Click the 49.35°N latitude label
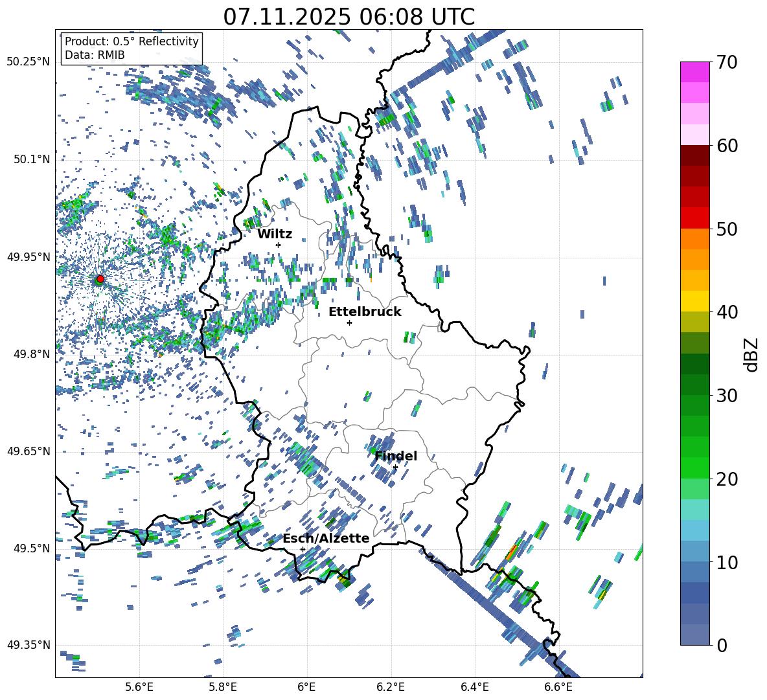Screen dimensions: 767x700 29,645
